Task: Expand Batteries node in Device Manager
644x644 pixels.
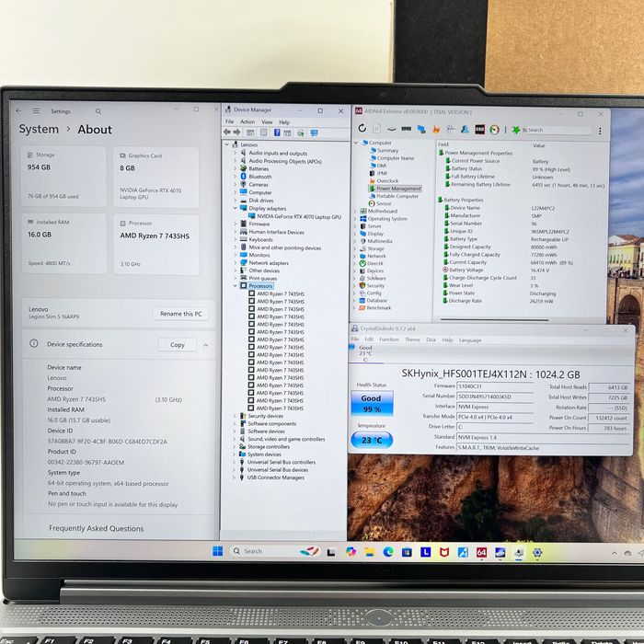Action: click(236, 168)
